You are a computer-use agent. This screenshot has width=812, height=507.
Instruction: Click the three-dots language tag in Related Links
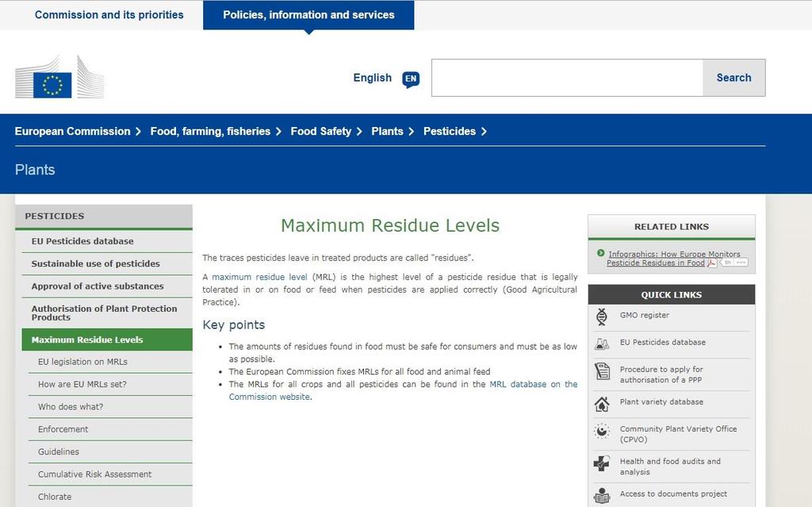(741, 263)
